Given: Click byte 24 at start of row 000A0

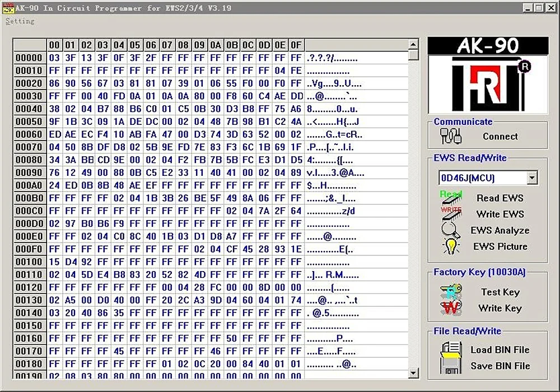Looking at the screenshot, I should coord(54,185).
